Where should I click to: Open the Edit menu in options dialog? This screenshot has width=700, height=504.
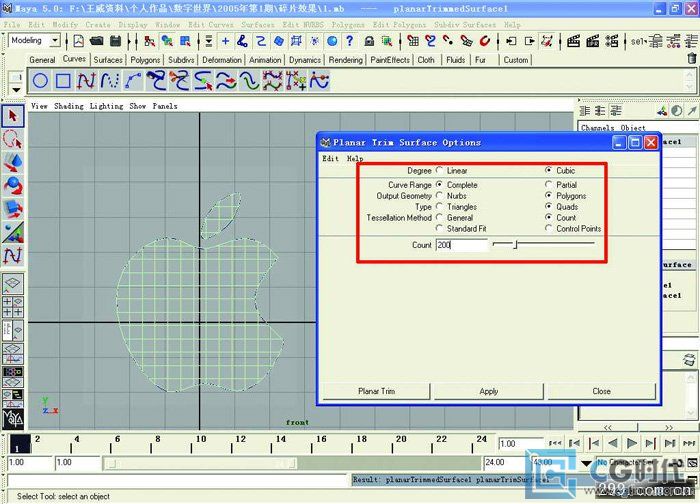330,158
